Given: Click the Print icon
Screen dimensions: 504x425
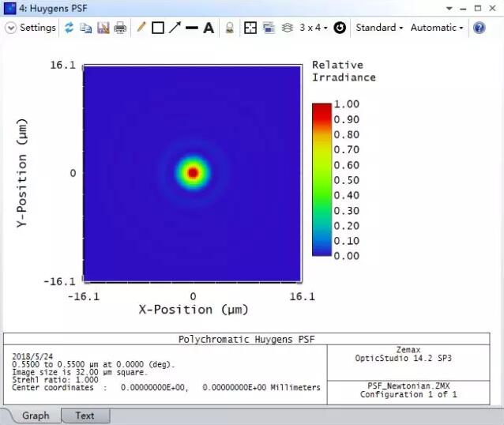Looking at the screenshot, I should 120,28.
